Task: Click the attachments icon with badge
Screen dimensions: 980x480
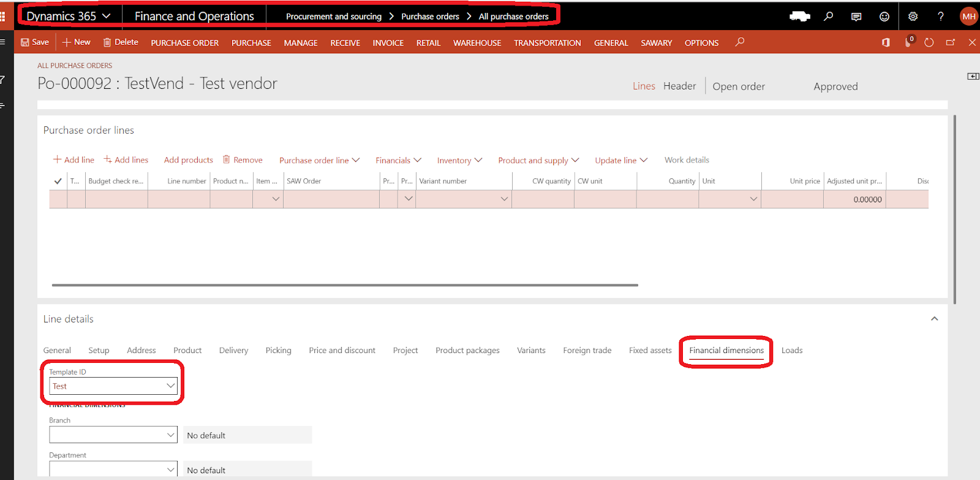Action: pyautogui.click(x=909, y=42)
